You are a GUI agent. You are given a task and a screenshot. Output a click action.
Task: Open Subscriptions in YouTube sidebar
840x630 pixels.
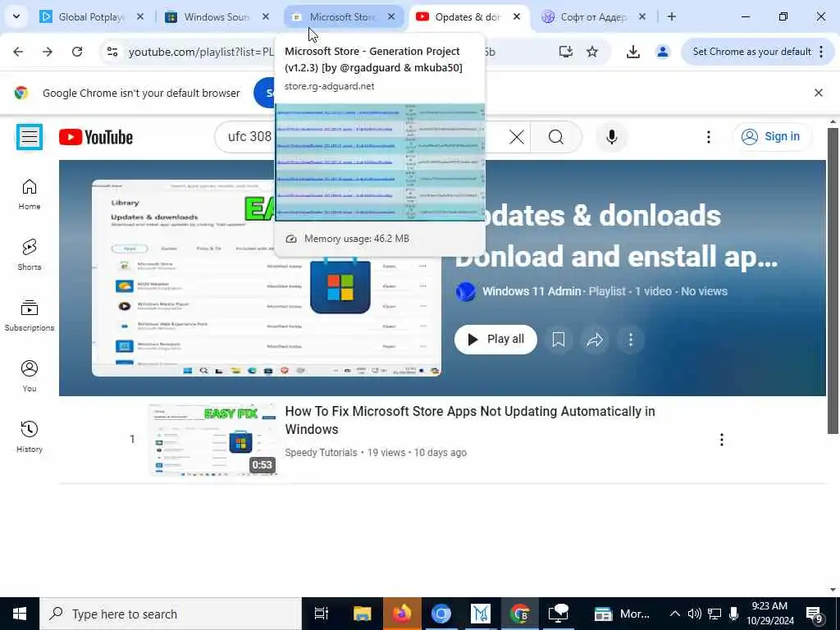click(30, 316)
